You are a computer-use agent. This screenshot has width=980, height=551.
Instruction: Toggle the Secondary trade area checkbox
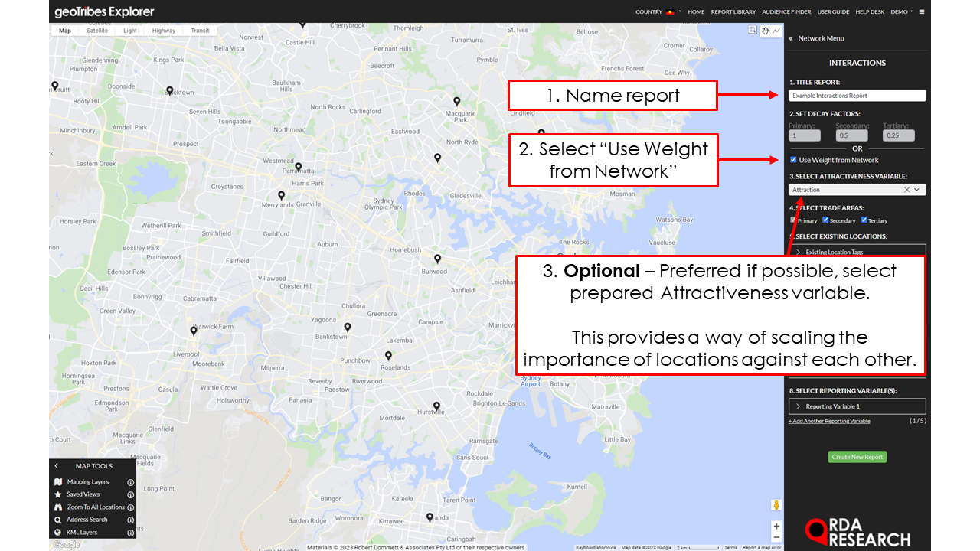click(825, 220)
